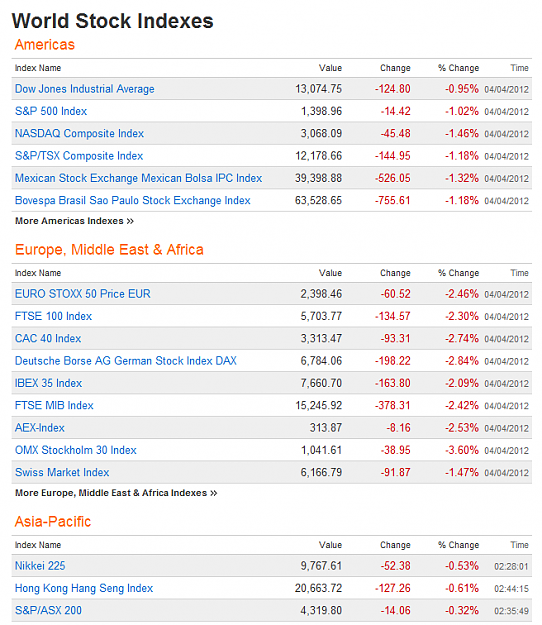Click DAX value 6,784.06
This screenshot has width=542, height=625.
tap(321, 361)
